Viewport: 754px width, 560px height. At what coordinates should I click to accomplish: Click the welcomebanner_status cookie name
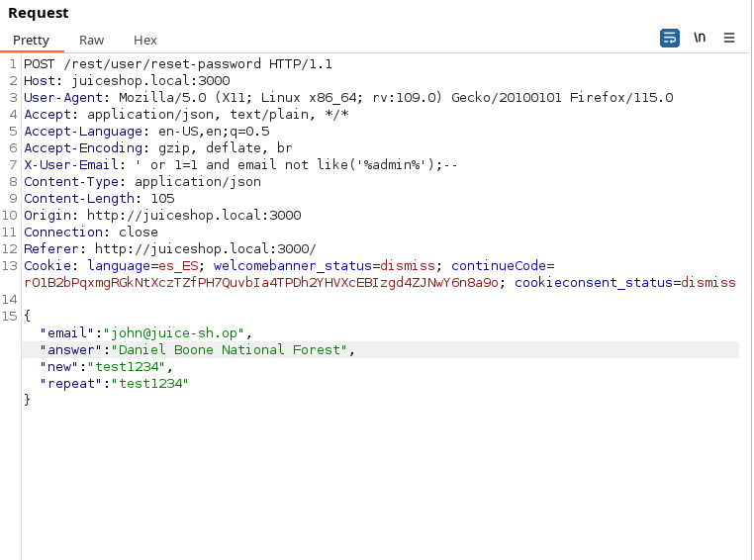click(293, 266)
